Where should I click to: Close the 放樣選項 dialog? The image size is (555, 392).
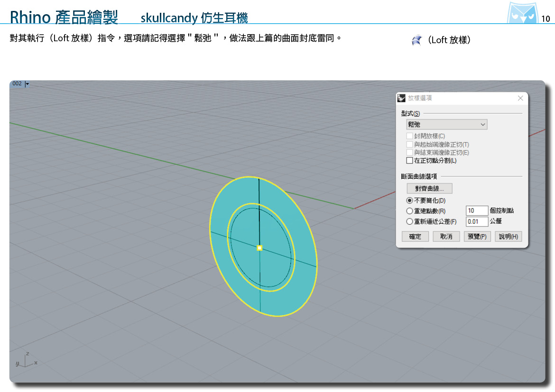pyautogui.click(x=520, y=98)
